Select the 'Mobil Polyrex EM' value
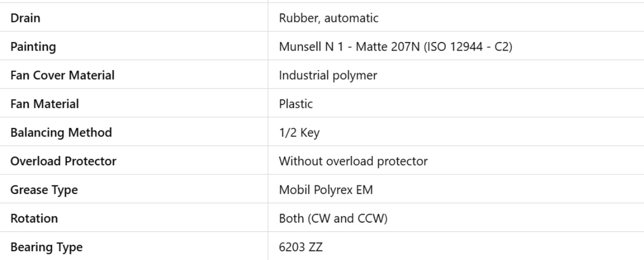 tap(326, 190)
